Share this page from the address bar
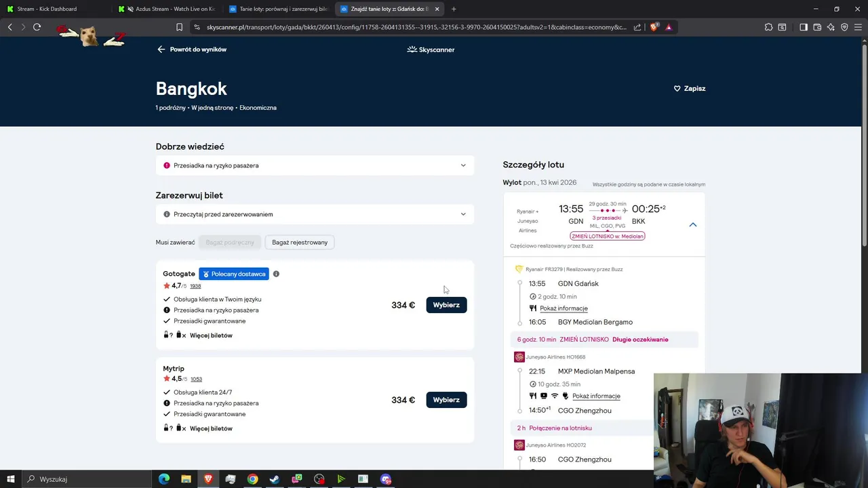 pyautogui.click(x=637, y=27)
